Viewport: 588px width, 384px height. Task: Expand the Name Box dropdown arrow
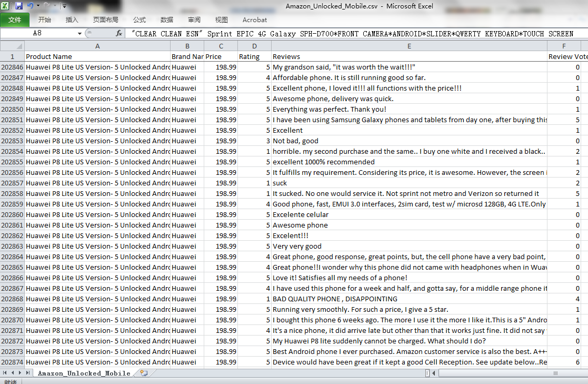79,33
